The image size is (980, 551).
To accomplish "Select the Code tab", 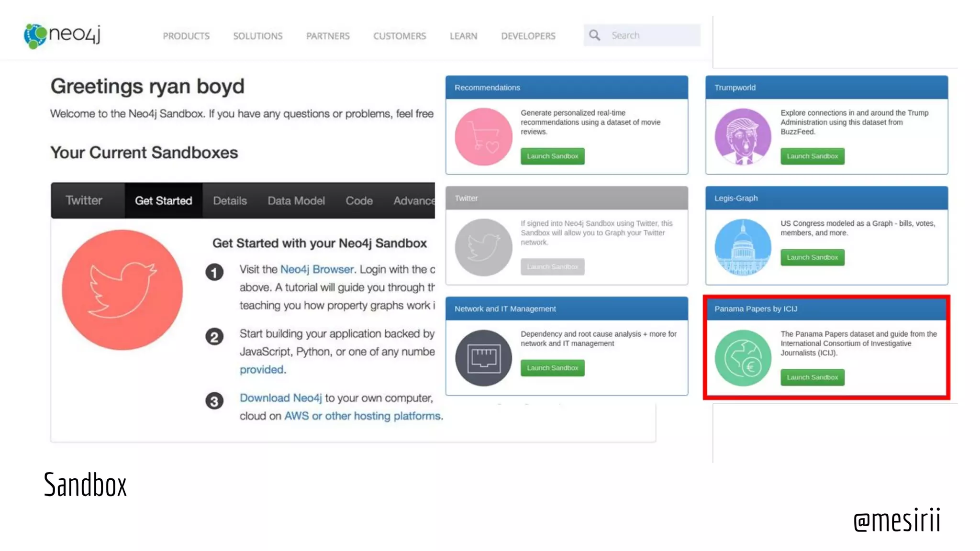I will pyautogui.click(x=359, y=201).
